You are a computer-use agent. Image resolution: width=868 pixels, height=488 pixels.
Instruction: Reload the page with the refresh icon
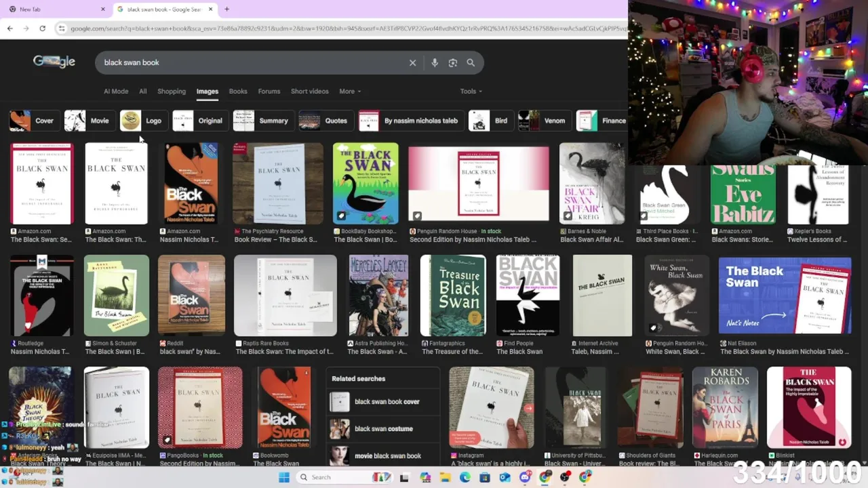(x=42, y=28)
